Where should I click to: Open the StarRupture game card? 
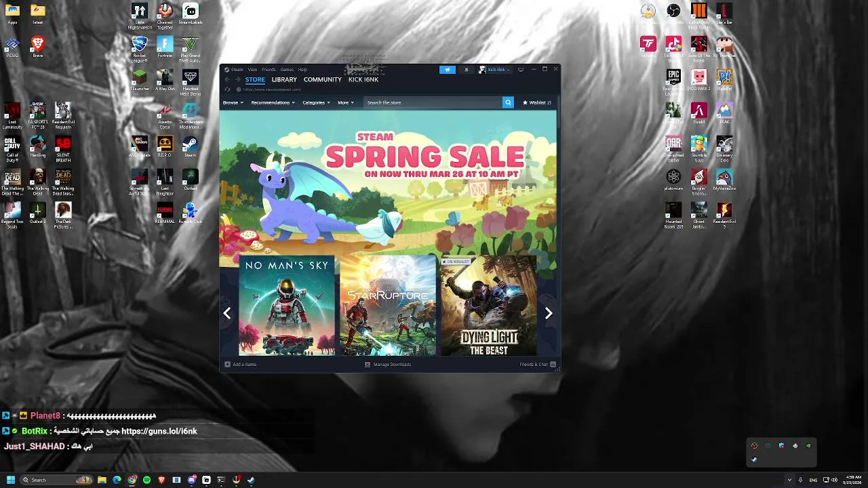(388, 305)
